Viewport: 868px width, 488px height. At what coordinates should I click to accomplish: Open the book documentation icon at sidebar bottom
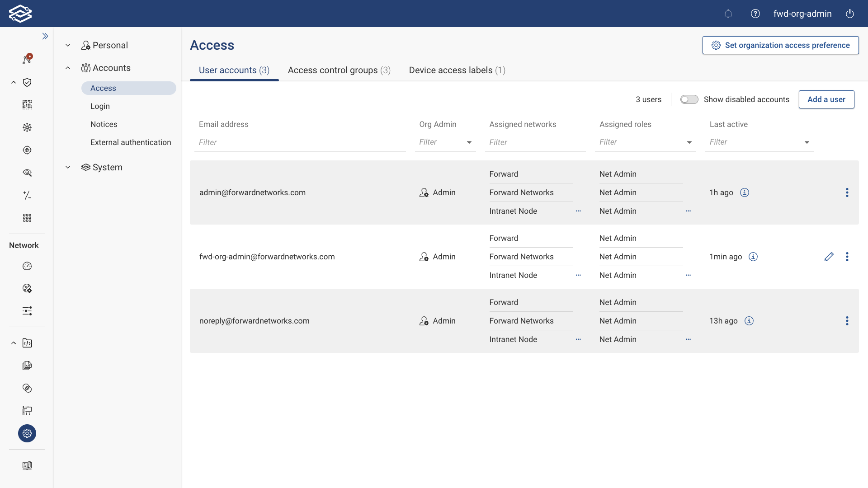click(27, 465)
